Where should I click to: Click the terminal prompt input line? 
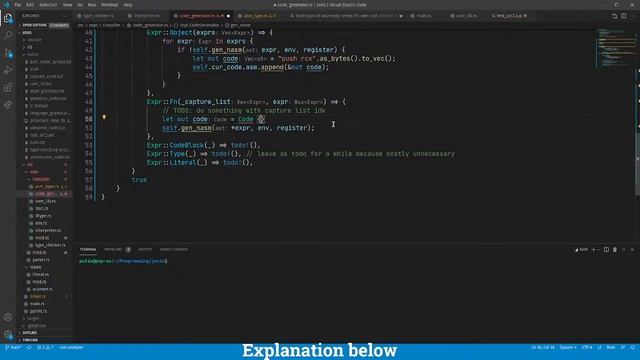point(123,261)
